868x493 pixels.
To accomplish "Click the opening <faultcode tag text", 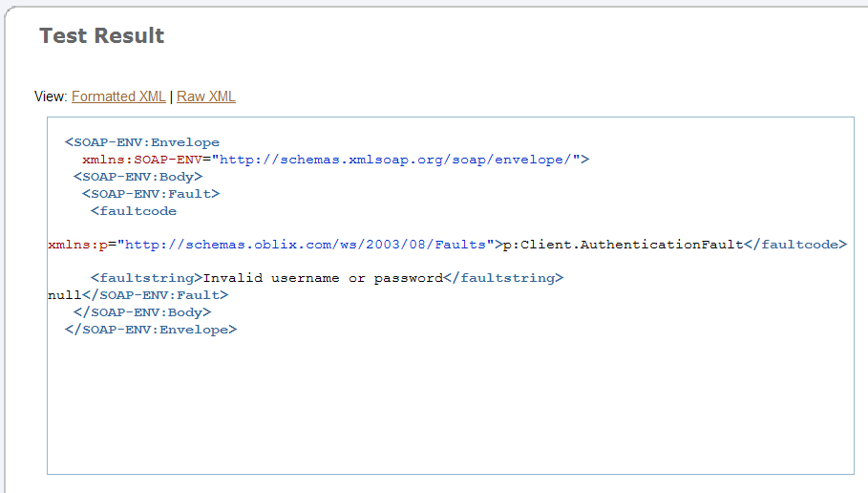I will click(x=134, y=211).
